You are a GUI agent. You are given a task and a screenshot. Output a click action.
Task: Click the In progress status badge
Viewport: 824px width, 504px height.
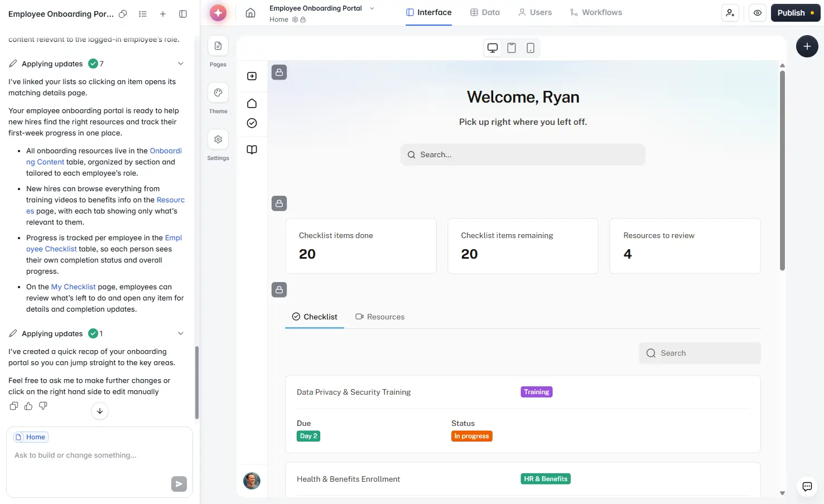471,436
